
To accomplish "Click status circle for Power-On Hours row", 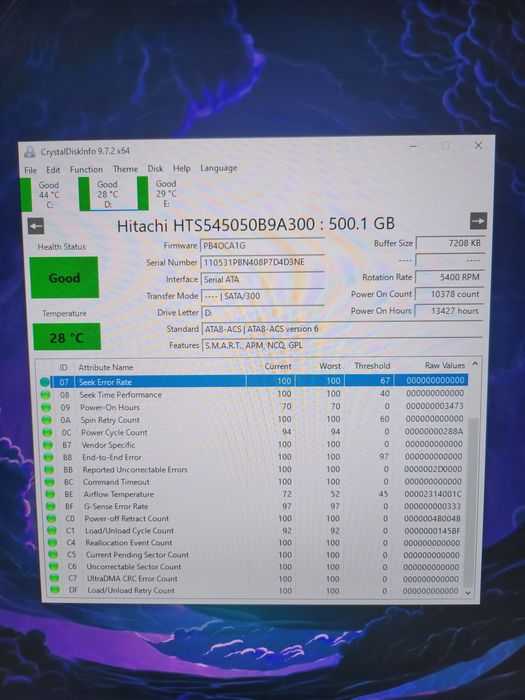I will point(46,407).
